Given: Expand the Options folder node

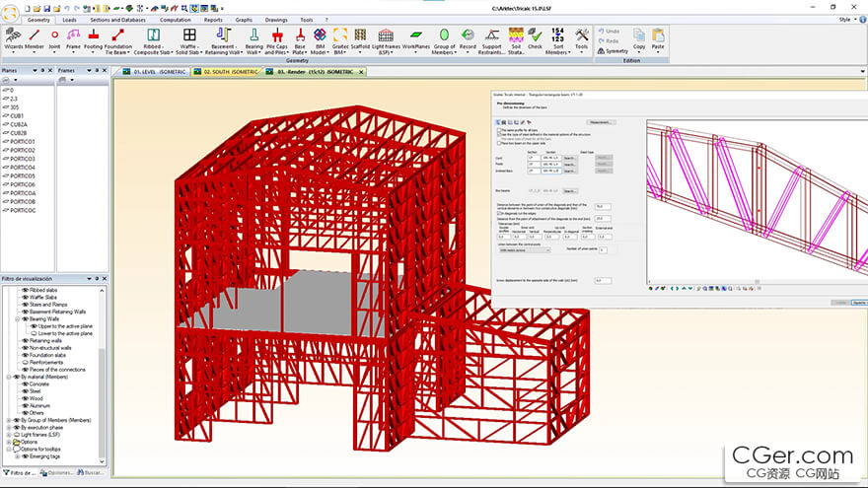Looking at the screenshot, I should pyautogui.click(x=9, y=442).
